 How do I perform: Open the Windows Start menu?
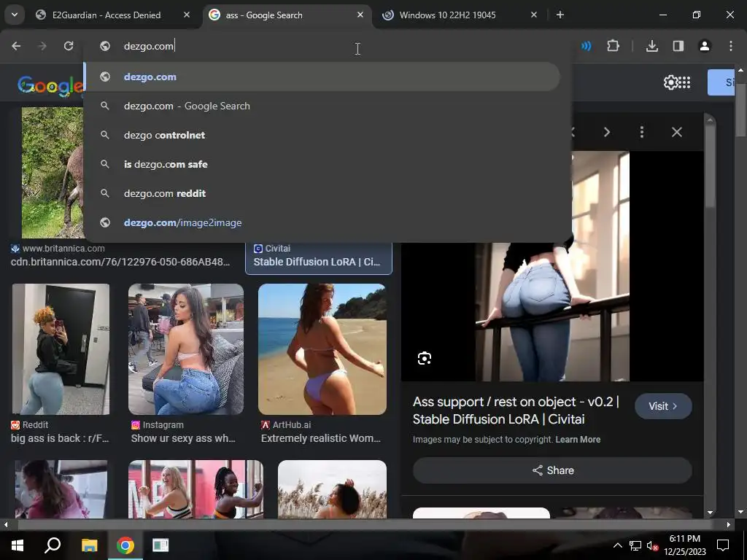coord(18,545)
